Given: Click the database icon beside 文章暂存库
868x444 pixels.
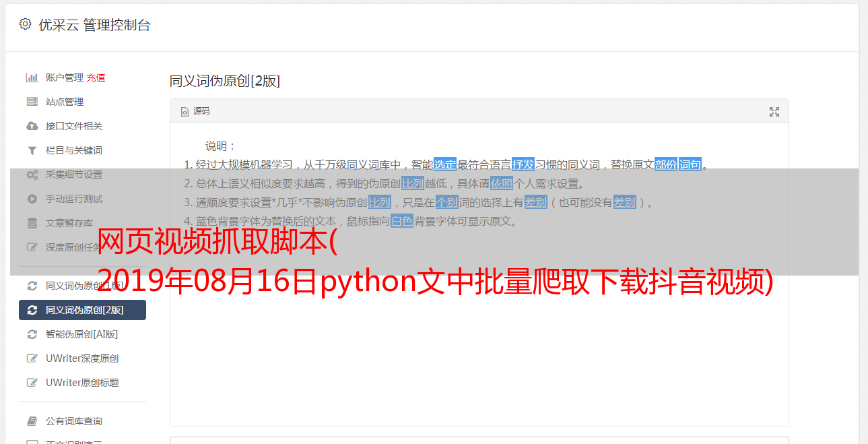Looking at the screenshot, I should pos(32,223).
